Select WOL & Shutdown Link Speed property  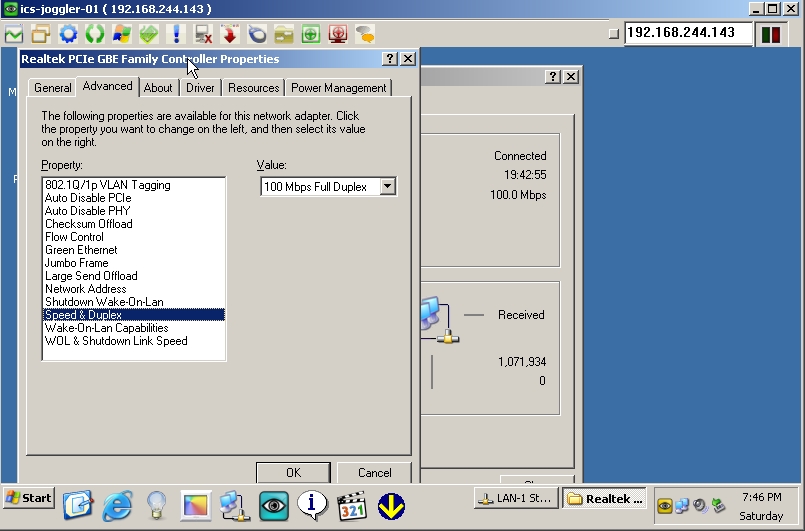click(133, 341)
